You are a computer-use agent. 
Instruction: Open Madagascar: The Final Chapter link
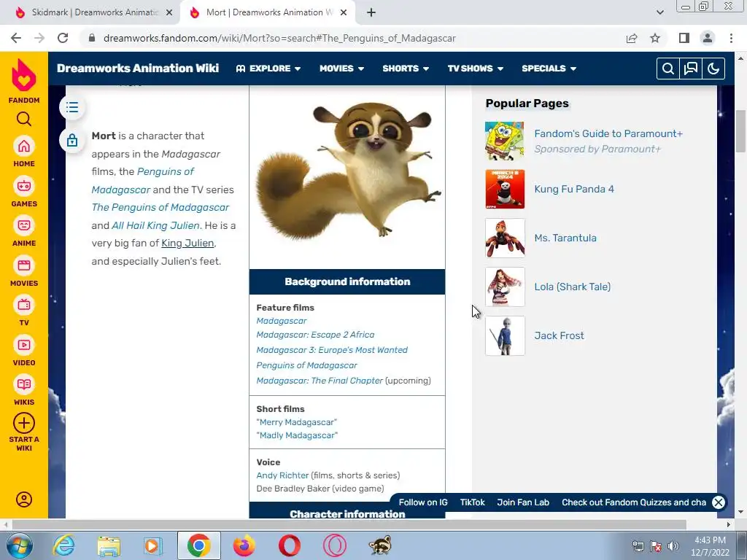320,381
